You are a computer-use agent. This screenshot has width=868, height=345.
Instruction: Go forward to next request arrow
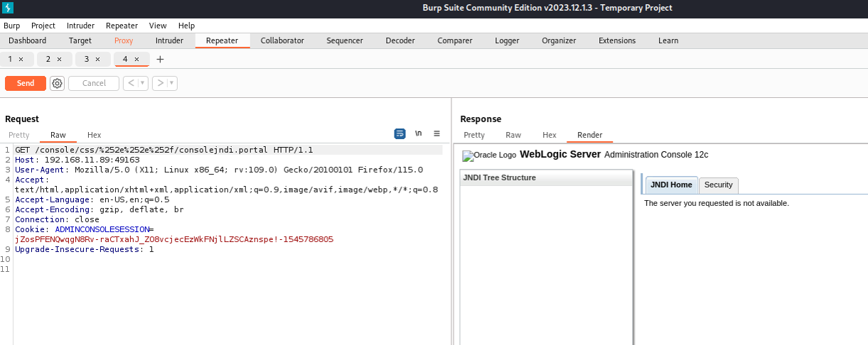160,83
